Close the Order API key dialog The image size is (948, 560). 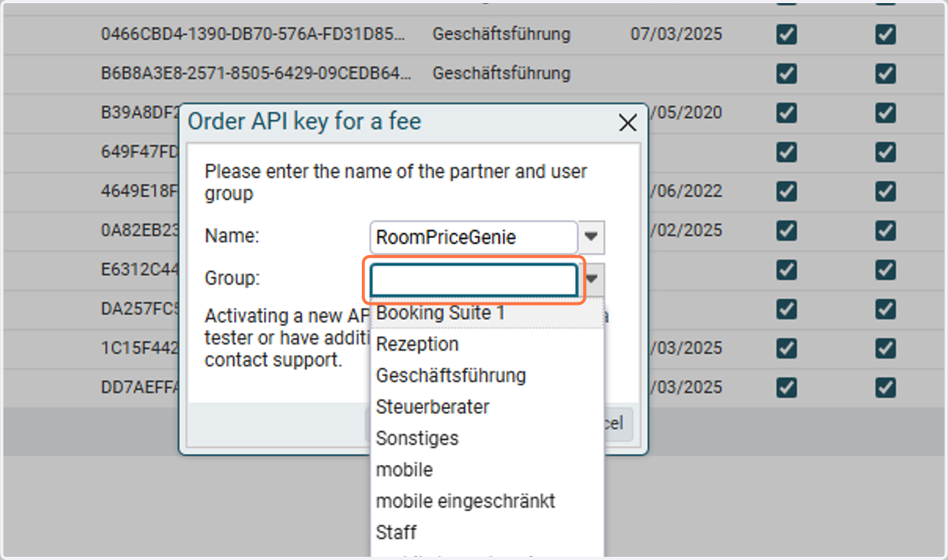pos(627,122)
